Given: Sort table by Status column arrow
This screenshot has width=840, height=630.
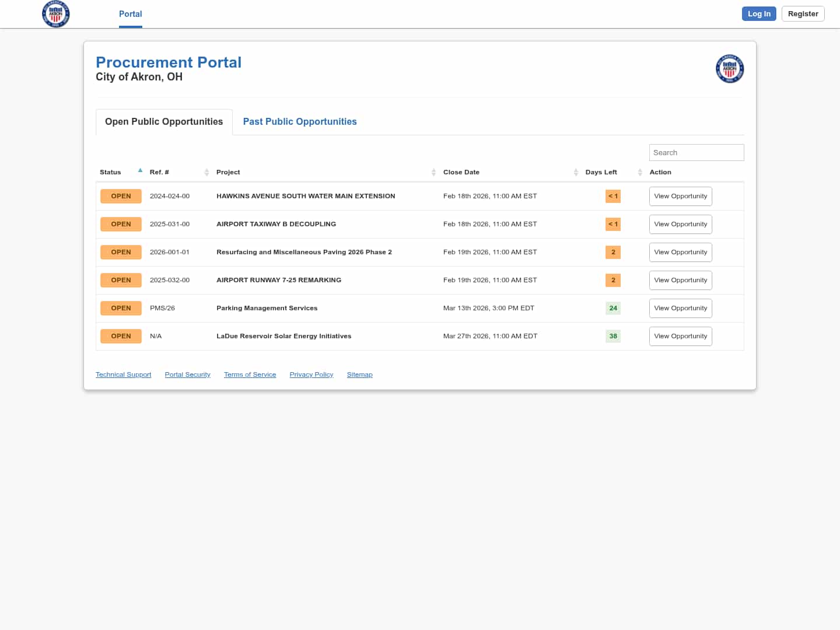Looking at the screenshot, I should tap(140, 171).
